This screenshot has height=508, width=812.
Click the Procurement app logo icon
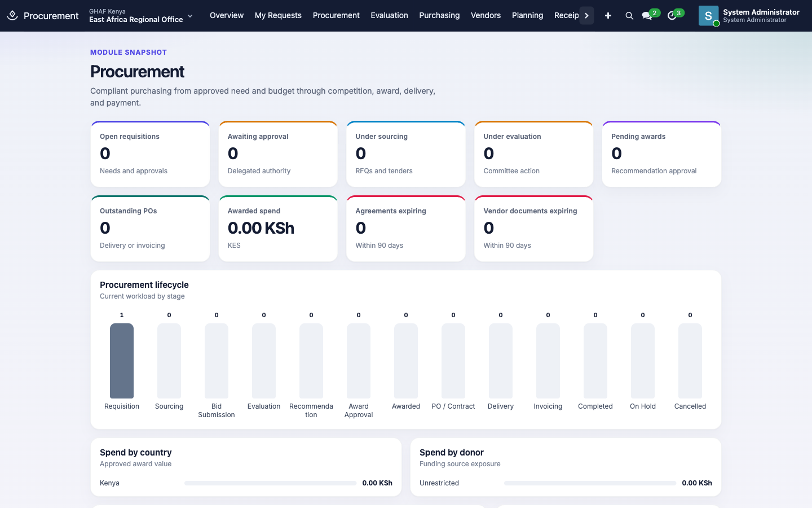(12, 16)
